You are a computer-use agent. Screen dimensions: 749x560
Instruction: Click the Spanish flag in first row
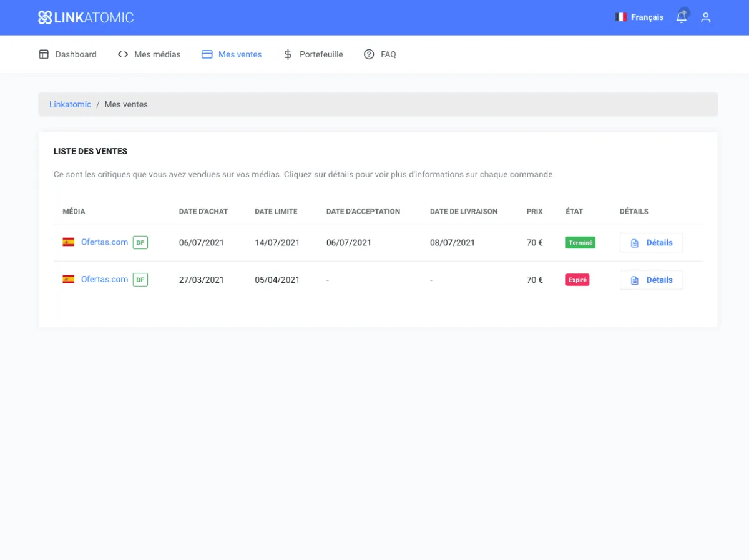click(69, 242)
